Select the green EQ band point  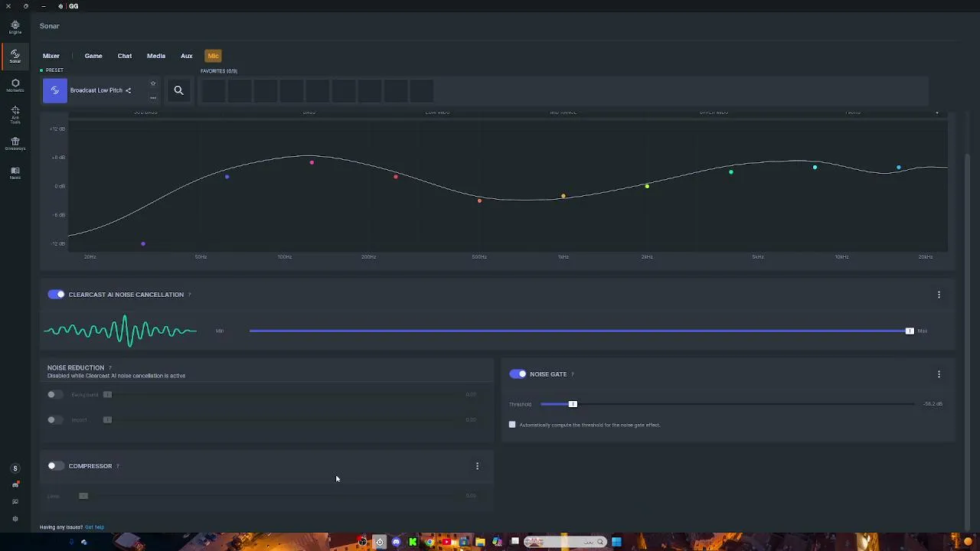(731, 172)
